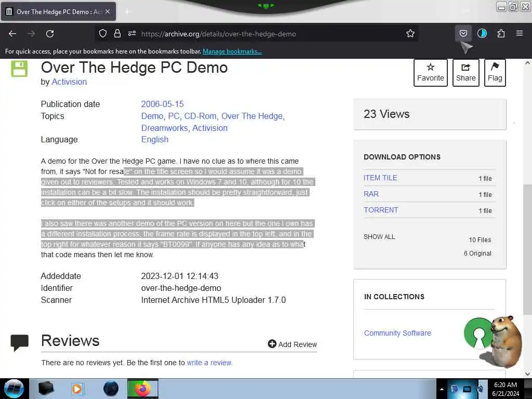Open the Community Software collection link
532x399 pixels.
(x=397, y=333)
